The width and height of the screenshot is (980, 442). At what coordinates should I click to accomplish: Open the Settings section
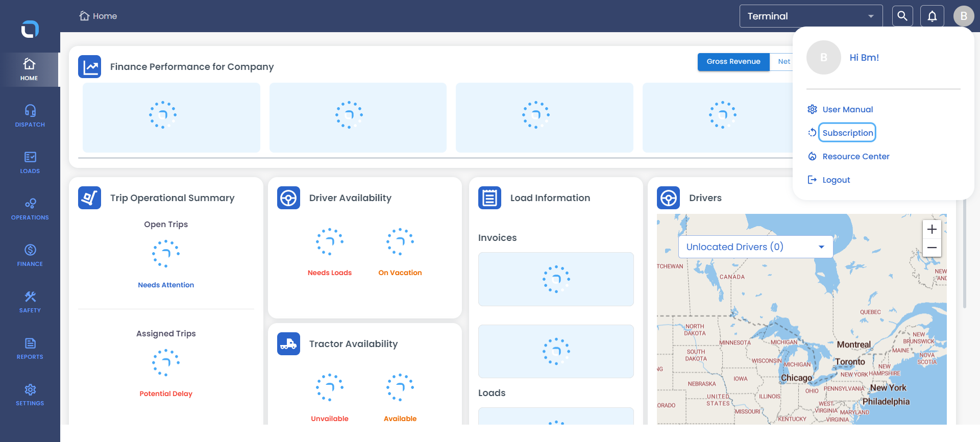(x=30, y=395)
